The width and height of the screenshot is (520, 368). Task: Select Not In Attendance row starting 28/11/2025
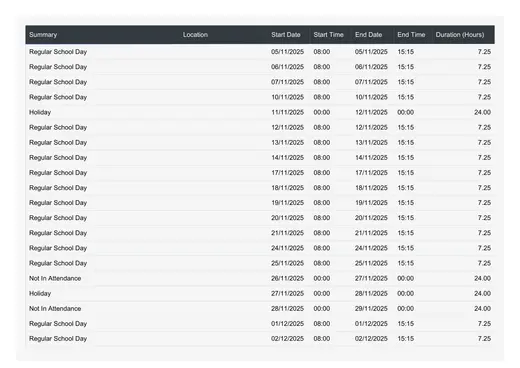(260, 308)
